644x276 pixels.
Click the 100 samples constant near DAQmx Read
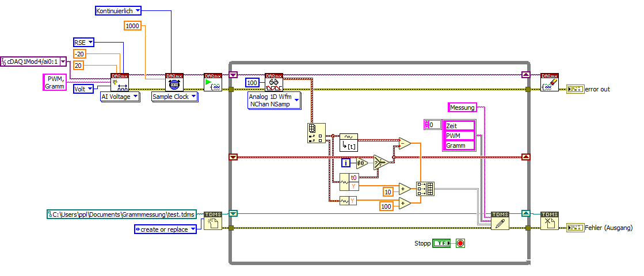(x=253, y=82)
